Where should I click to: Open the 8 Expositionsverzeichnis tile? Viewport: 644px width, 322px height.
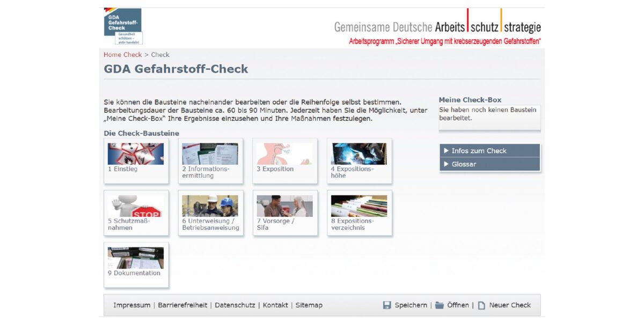[359, 213]
